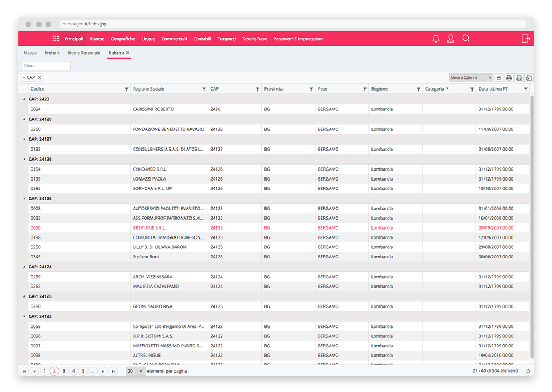
Task: Click the logout exit icon
Action: tap(526, 39)
